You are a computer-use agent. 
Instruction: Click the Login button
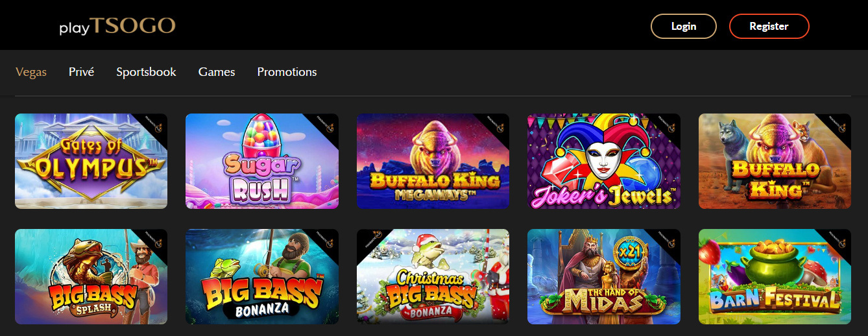pos(684,27)
